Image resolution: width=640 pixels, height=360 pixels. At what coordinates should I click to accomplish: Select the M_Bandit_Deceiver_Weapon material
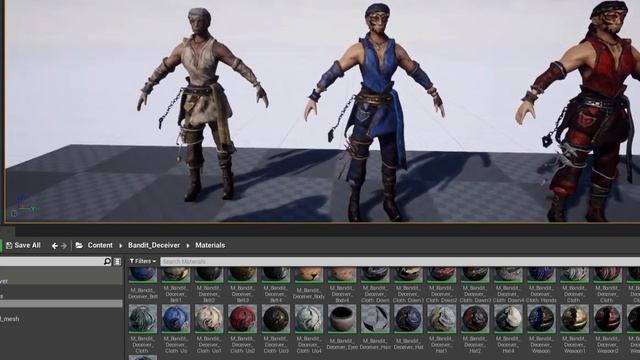pos(541,329)
